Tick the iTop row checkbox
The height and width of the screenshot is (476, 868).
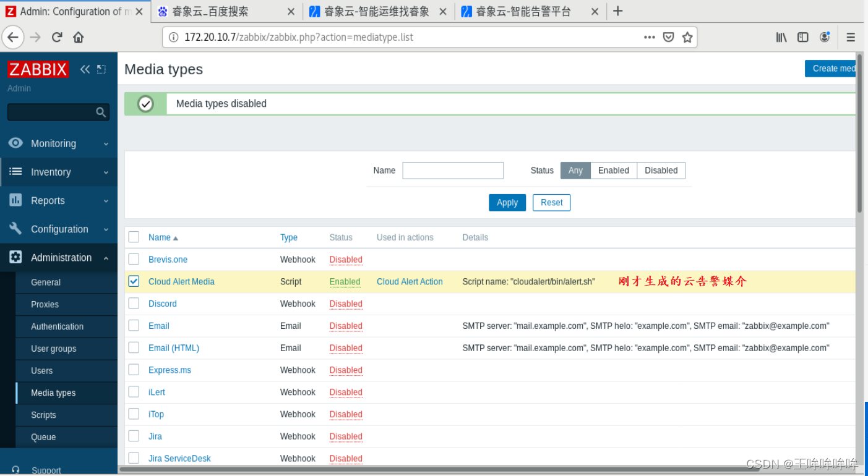pos(134,414)
